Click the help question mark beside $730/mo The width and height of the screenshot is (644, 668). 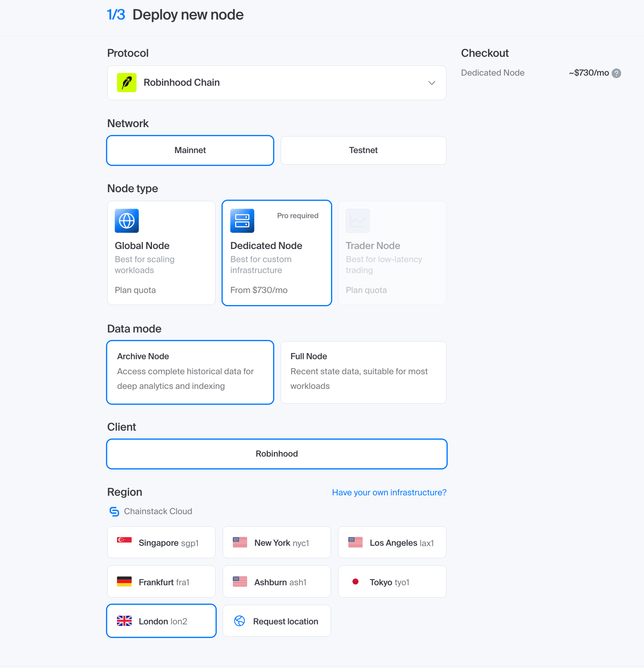pyautogui.click(x=617, y=73)
